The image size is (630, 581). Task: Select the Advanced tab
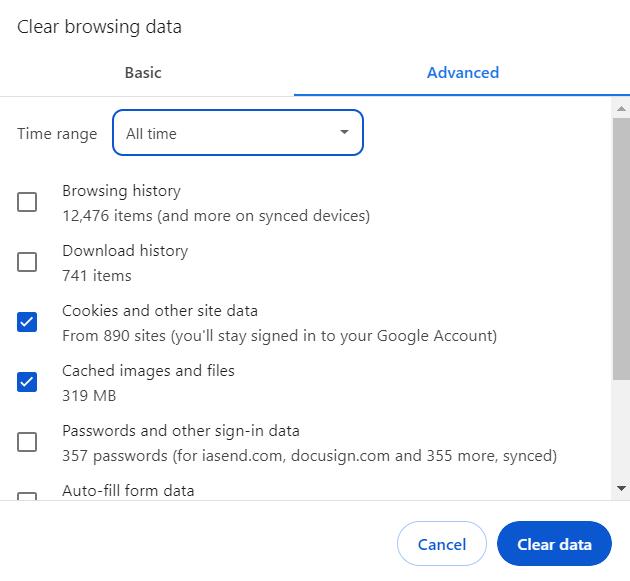tap(462, 73)
